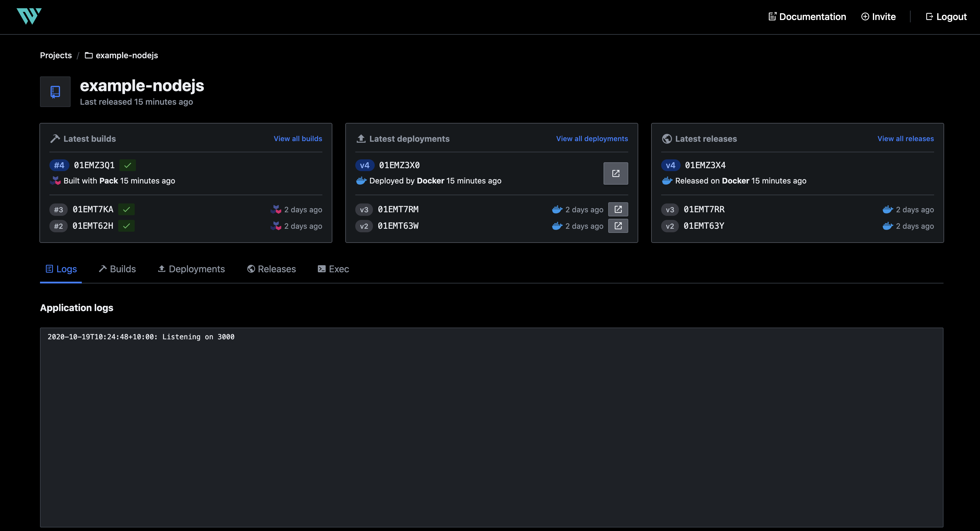Click Docker icon beside 'Deployed by Docker'
The height and width of the screenshot is (531, 980).
pyautogui.click(x=361, y=181)
